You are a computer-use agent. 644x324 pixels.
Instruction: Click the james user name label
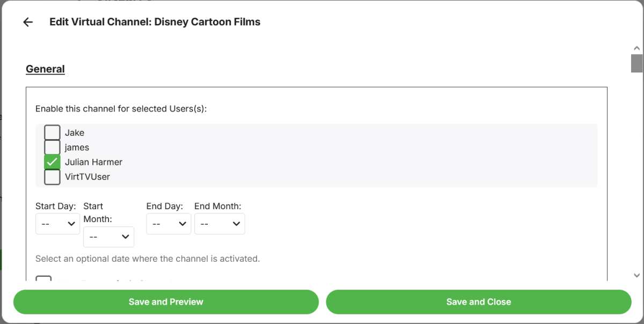[77, 147]
